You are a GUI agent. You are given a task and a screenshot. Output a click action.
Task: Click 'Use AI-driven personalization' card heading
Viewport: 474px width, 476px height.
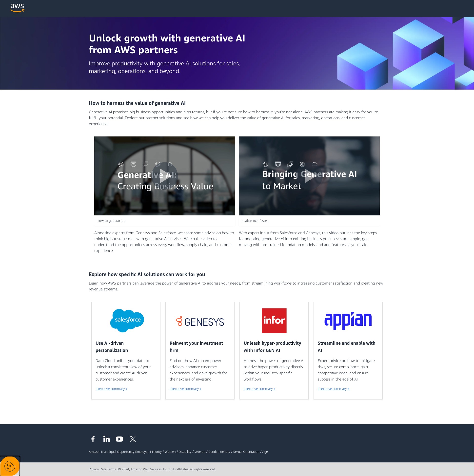112,347
